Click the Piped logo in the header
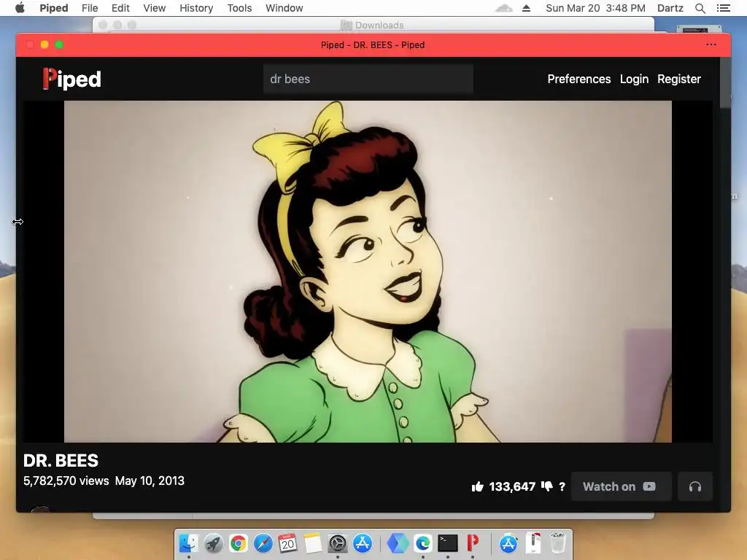Screen dimensions: 747x560 click(71, 79)
